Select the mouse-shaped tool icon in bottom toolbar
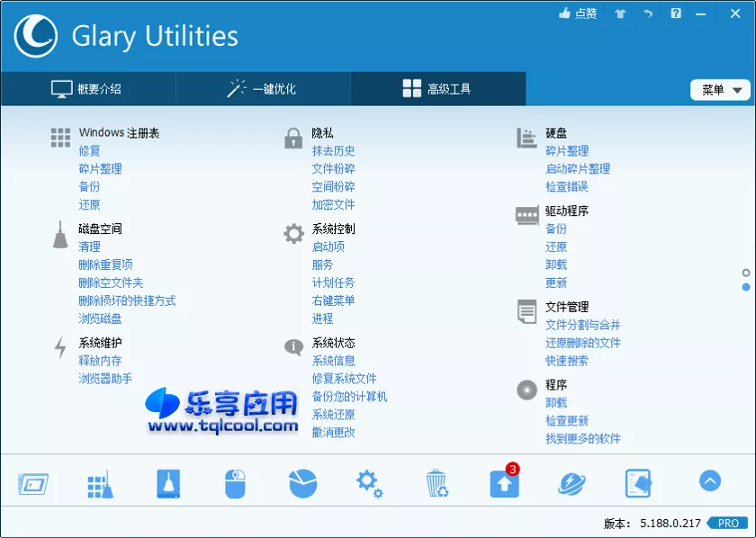 [x=234, y=482]
